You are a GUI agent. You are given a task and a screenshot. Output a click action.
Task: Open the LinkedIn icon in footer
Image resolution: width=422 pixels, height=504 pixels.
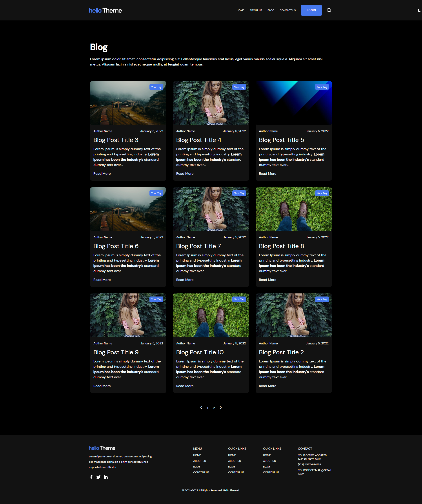106,477
